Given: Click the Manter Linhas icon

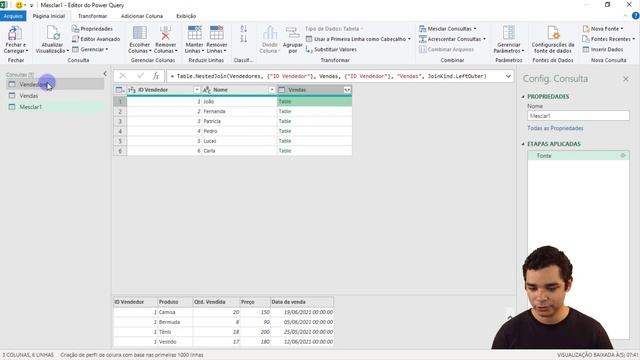Looking at the screenshot, I should point(194,33).
